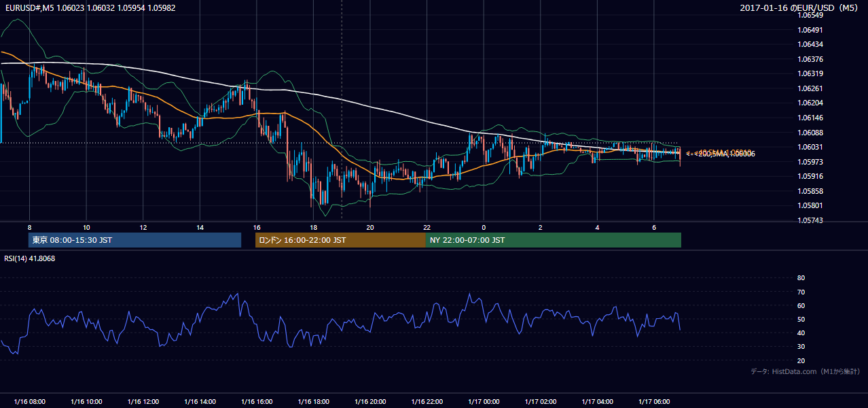Image resolution: width=868 pixels, height=408 pixels.
Task: Open the HistData.com data source credit
Action: tap(806, 371)
